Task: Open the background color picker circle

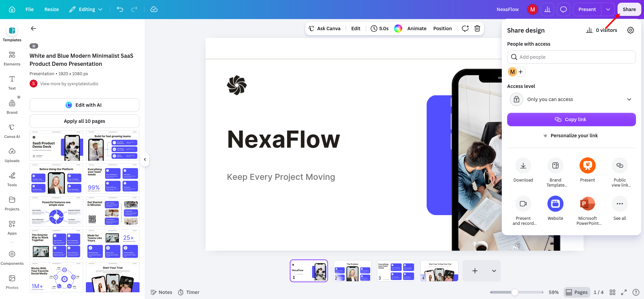Action: coord(398,29)
